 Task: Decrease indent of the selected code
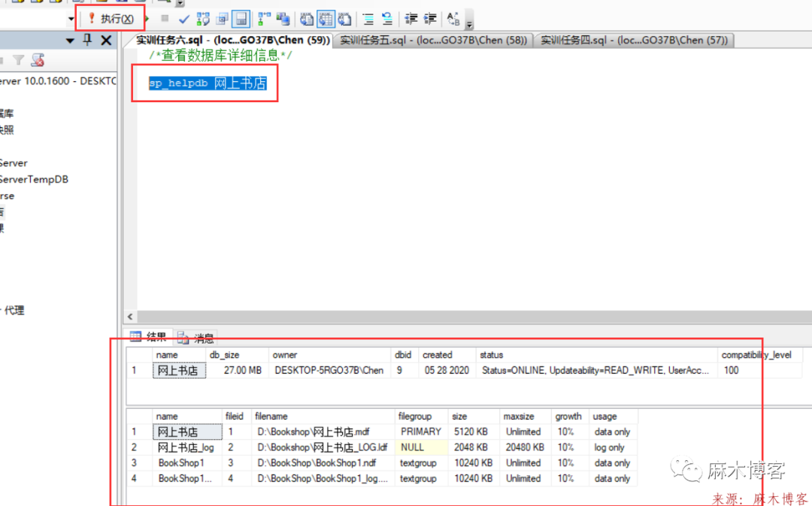411,19
